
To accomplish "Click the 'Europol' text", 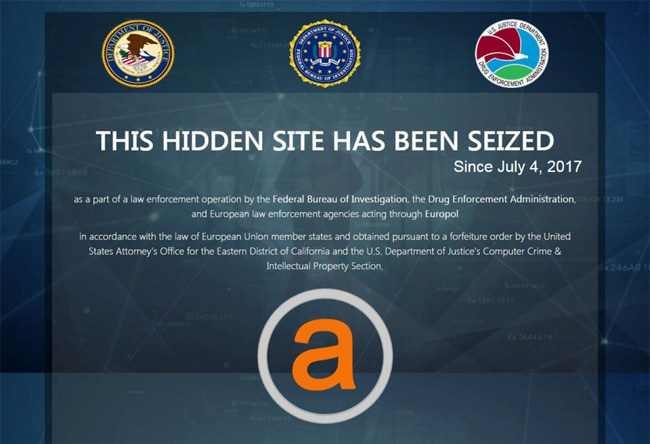I will coord(442,214).
